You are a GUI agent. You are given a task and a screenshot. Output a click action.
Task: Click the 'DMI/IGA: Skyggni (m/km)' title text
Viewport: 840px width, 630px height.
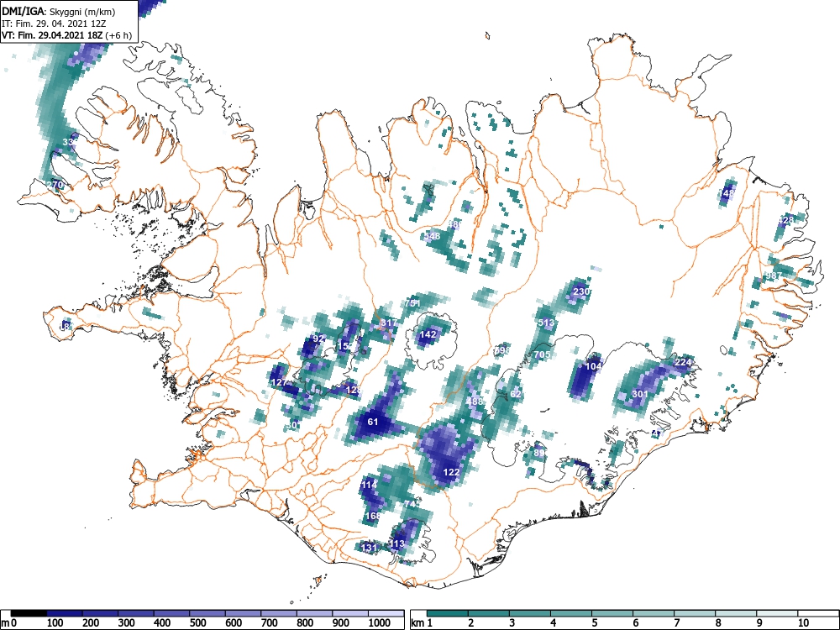(x=59, y=11)
